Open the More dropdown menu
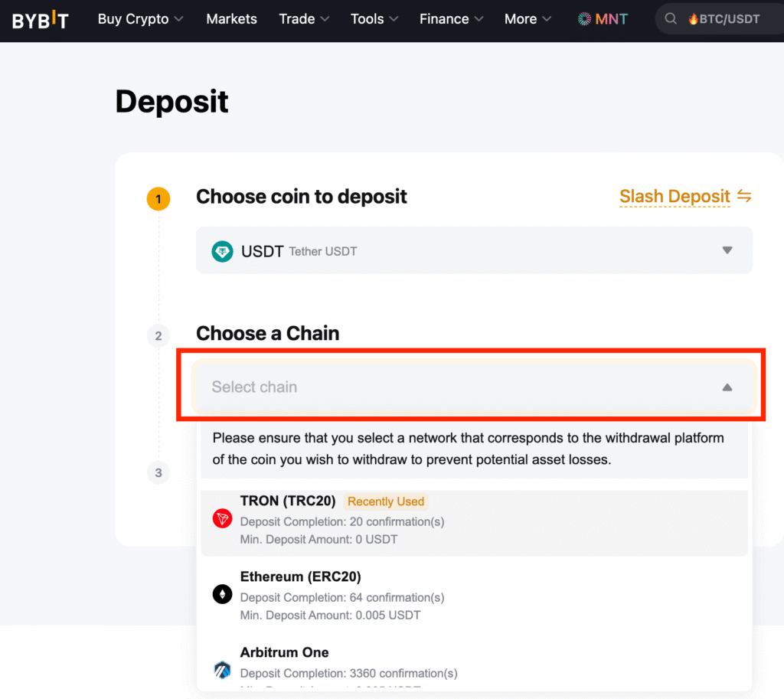Screen dimensions: 784x699 (528, 19)
